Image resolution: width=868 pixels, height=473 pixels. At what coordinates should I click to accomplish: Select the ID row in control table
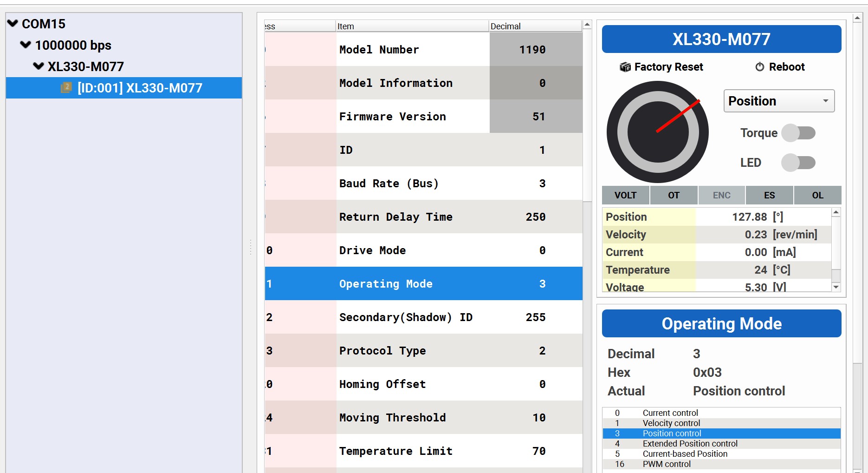[x=423, y=150]
